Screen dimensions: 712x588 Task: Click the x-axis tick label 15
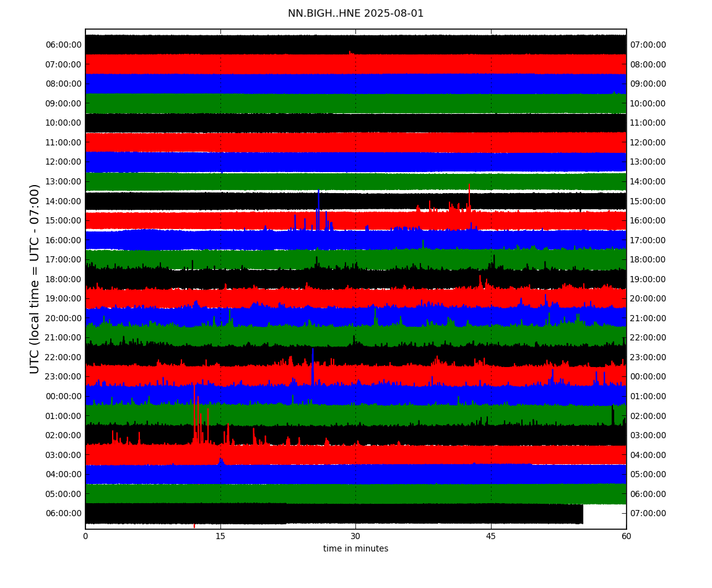point(220,536)
